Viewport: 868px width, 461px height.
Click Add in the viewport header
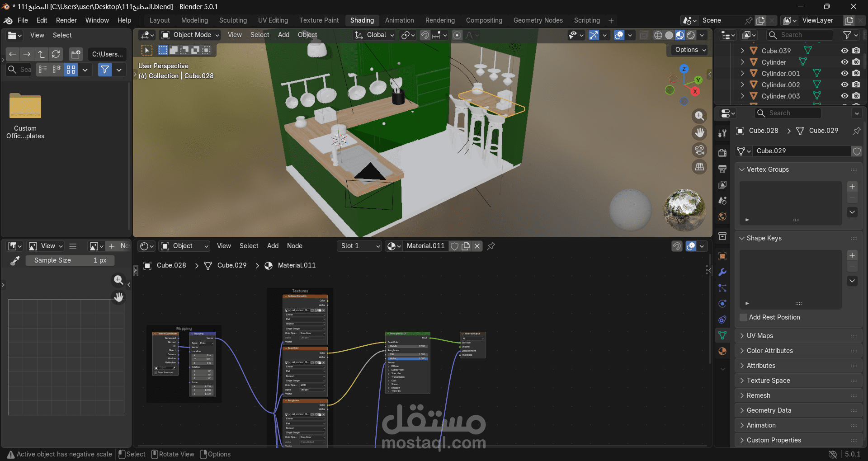[x=283, y=35]
